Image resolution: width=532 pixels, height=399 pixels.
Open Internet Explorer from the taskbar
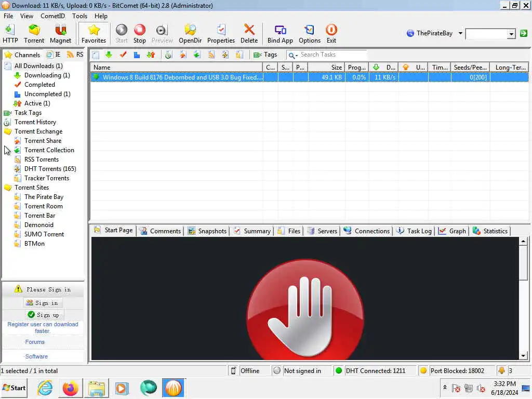pos(45,388)
